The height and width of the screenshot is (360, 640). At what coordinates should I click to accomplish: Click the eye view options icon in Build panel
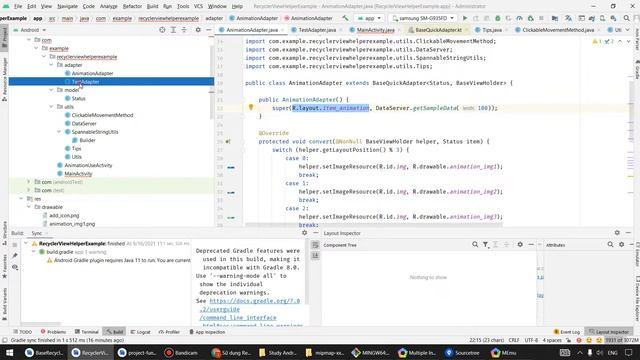pyautogui.click(x=15, y=267)
